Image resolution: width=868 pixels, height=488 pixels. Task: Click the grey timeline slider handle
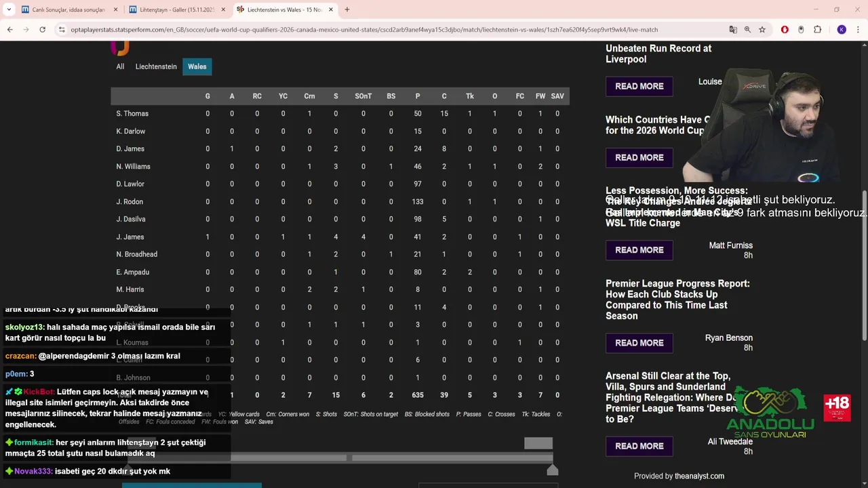538,443
